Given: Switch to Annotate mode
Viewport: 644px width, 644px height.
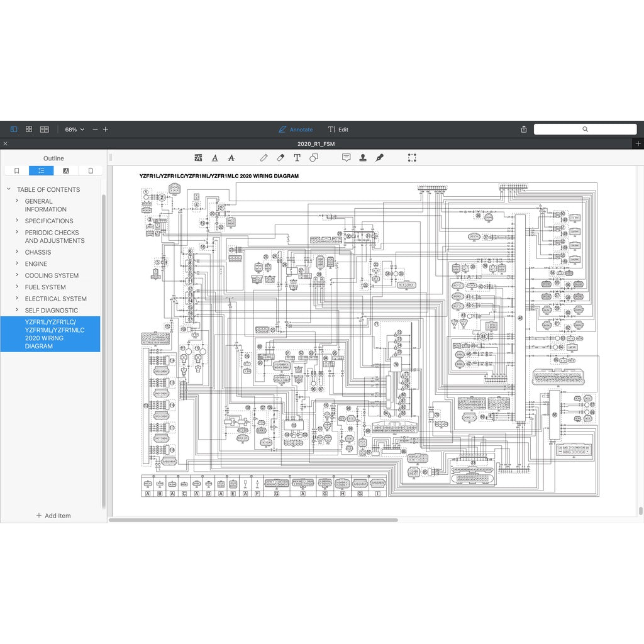Looking at the screenshot, I should pos(296,130).
